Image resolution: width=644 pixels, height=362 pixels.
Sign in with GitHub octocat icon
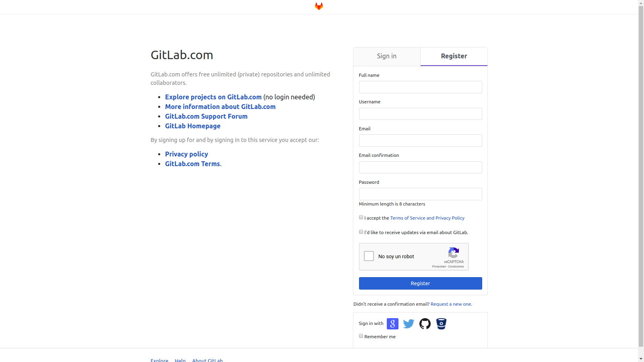(x=425, y=324)
